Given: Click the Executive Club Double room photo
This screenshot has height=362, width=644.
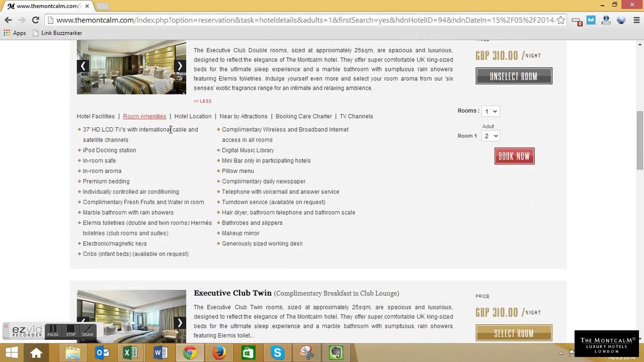Looking at the screenshot, I should coord(131,66).
